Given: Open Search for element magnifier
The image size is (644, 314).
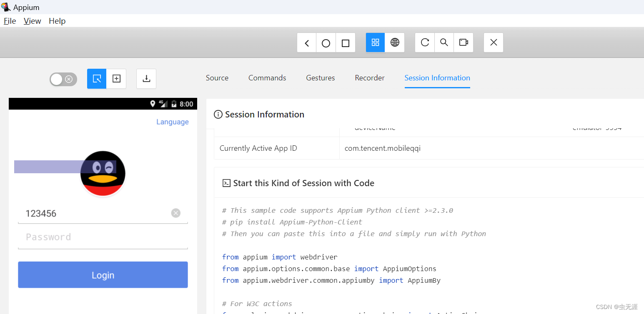Looking at the screenshot, I should 444,42.
